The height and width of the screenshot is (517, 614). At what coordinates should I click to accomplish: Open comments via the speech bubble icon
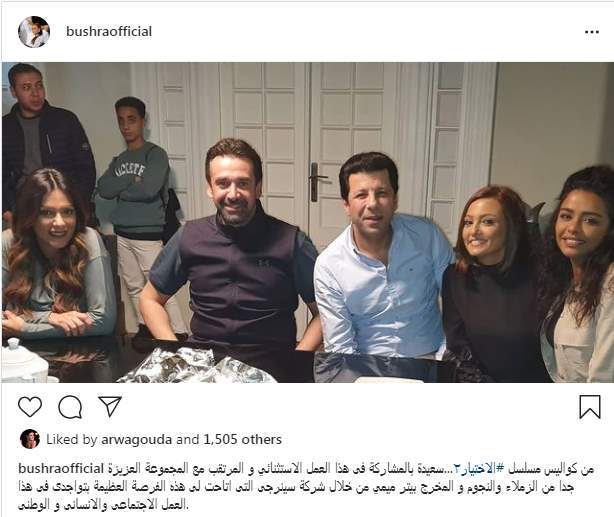(x=70, y=407)
